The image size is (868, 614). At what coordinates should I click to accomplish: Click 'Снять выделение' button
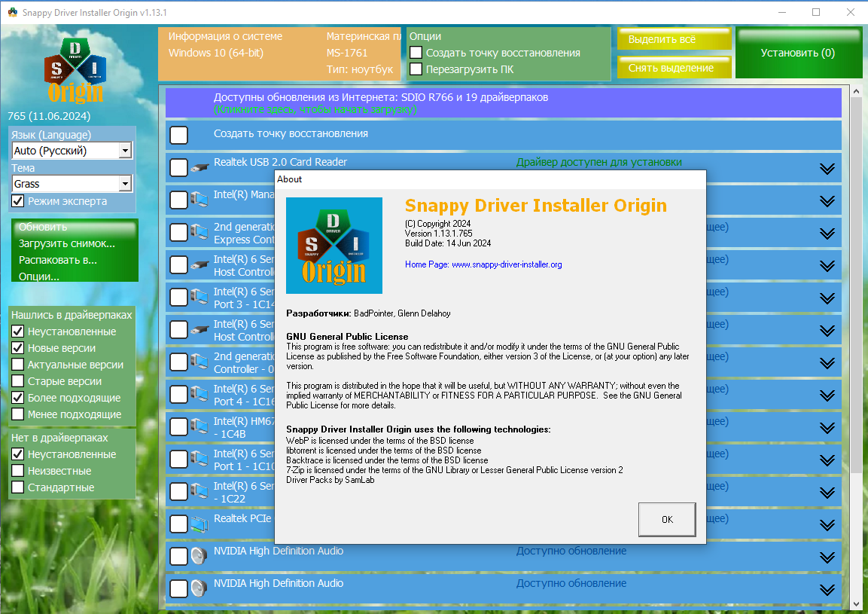point(675,68)
